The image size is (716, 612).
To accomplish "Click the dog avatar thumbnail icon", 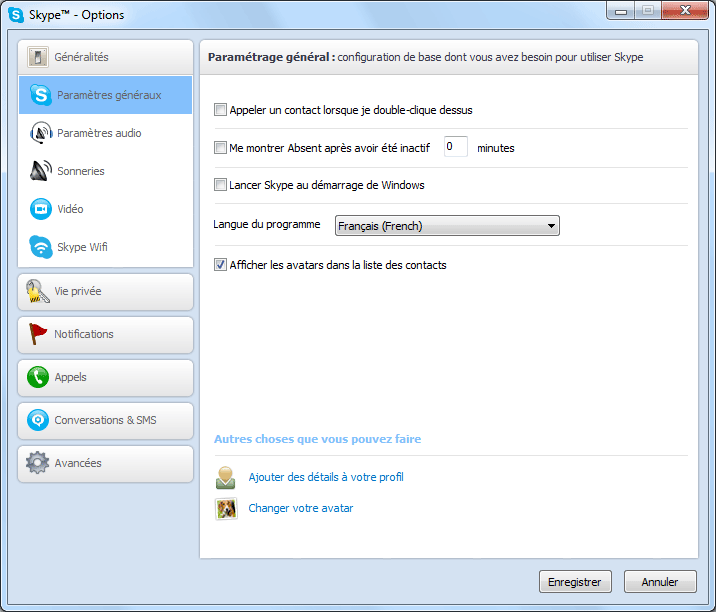I will click(x=226, y=508).
